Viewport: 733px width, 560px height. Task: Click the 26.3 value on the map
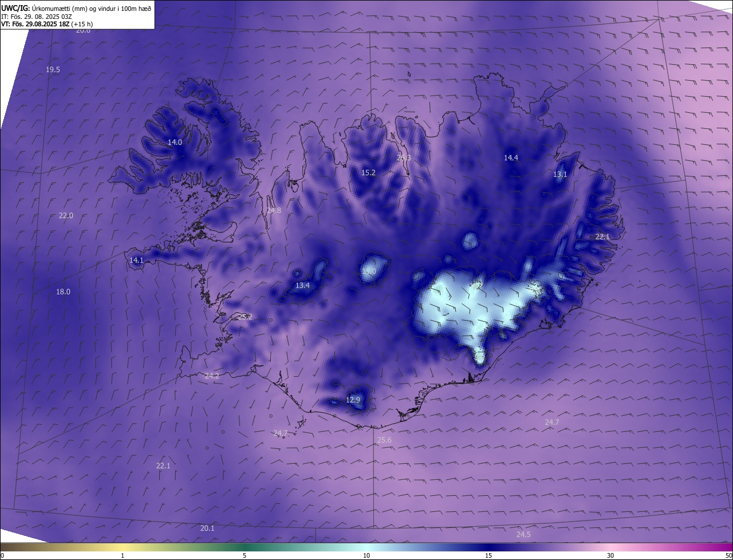[404, 157]
